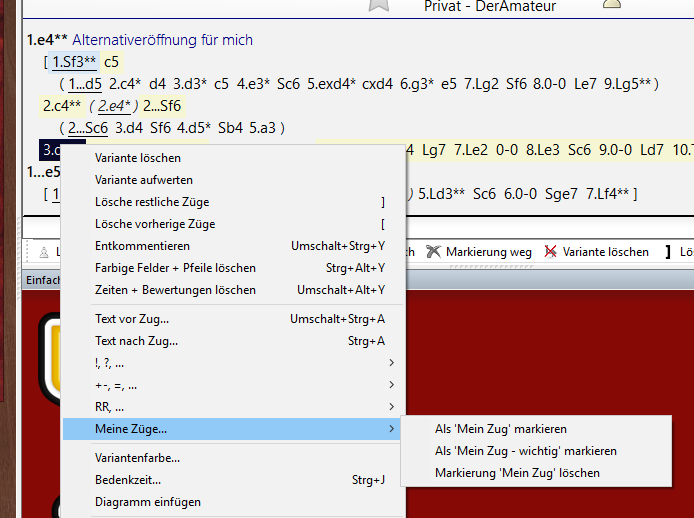Click 'Entkommentieren' in the context menu

(x=142, y=246)
